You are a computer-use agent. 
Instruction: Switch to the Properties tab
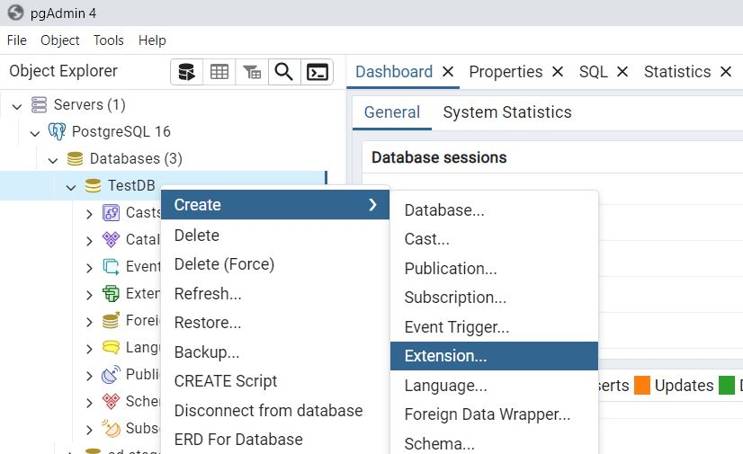pos(506,72)
